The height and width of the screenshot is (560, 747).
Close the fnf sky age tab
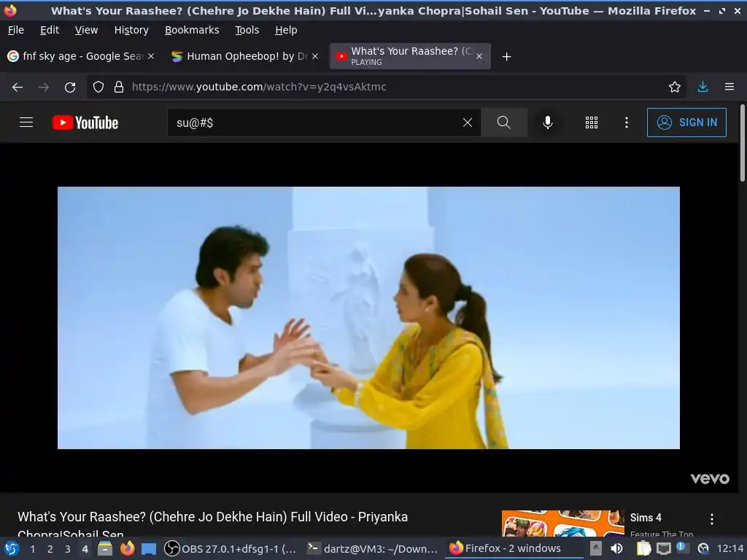click(151, 56)
